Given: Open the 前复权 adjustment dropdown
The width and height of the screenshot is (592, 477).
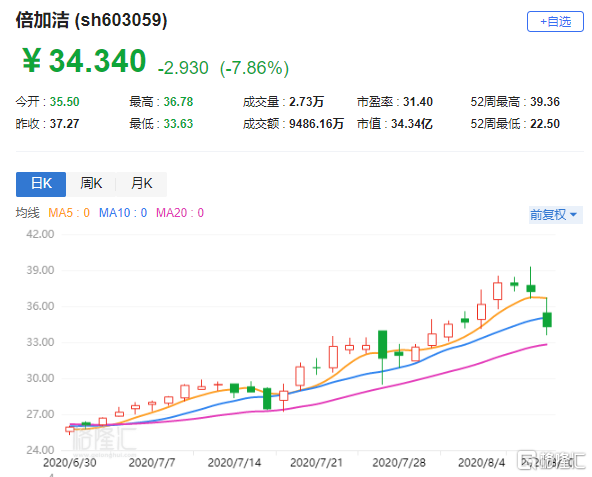Looking at the screenshot, I should click(x=555, y=215).
